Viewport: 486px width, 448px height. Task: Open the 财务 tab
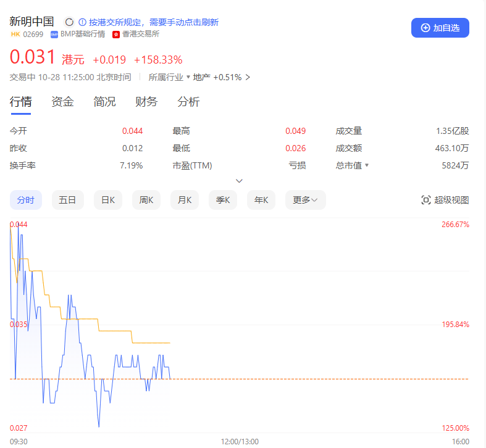[x=146, y=102]
